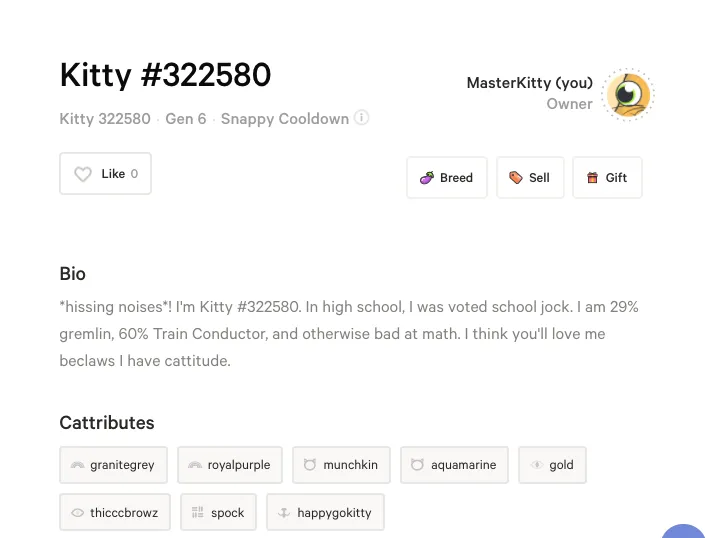This screenshot has width=706, height=538.
Task: Open the aquamarine cattribute
Action: 454,465
